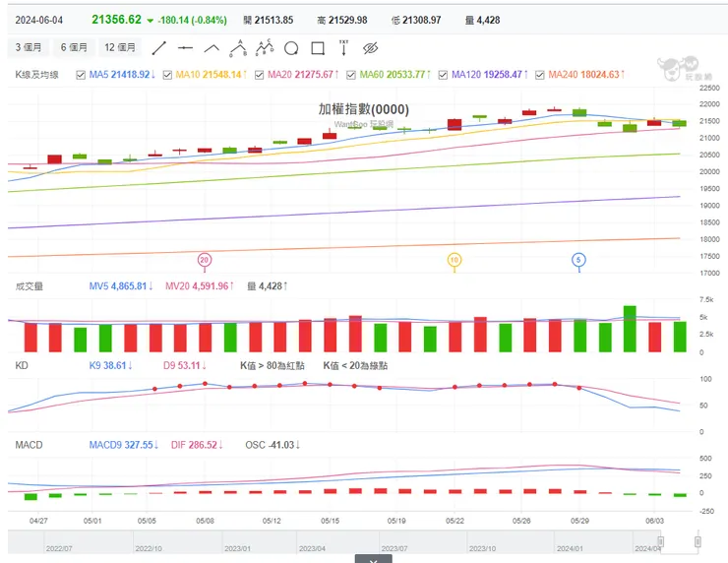Select the rectangle drawing tool
728x563 pixels.
pyautogui.click(x=318, y=48)
